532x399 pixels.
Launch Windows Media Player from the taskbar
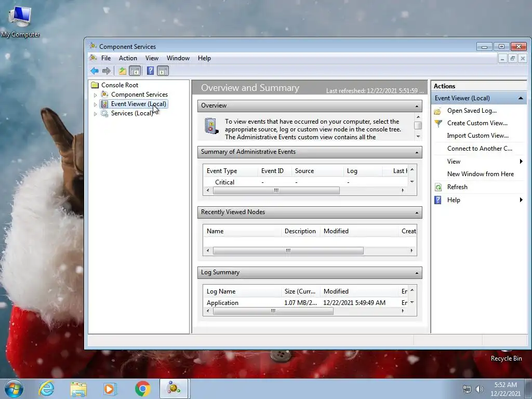click(110, 389)
